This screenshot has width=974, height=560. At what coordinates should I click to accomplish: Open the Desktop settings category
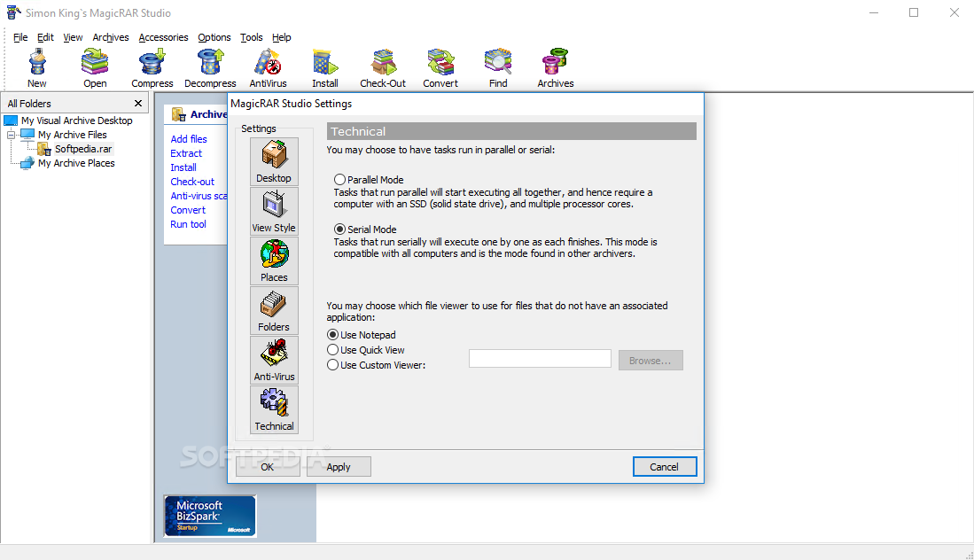(274, 161)
